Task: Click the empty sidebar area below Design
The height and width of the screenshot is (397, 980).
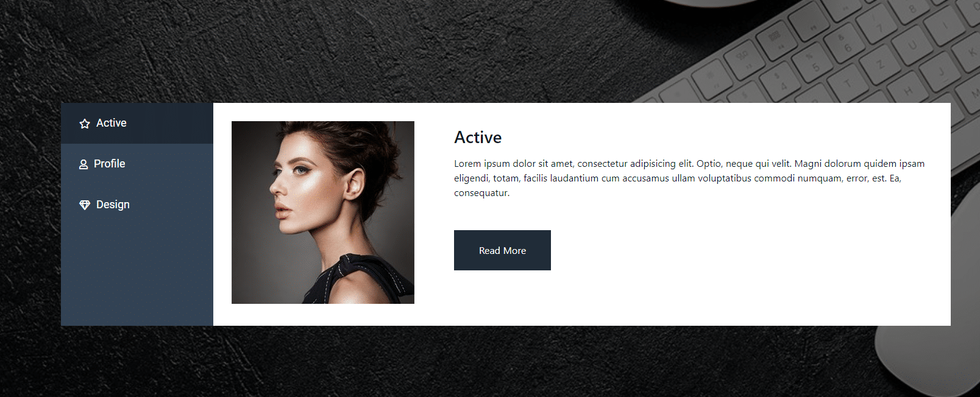Action: (137, 275)
